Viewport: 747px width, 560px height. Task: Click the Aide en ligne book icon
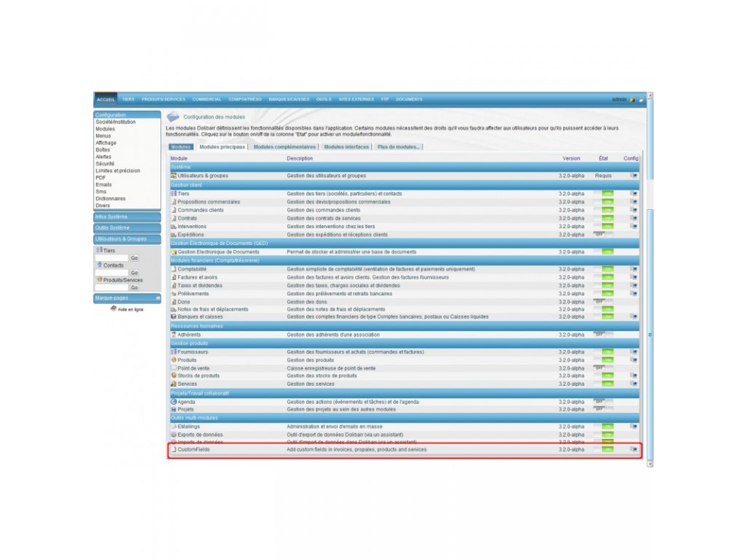[113, 308]
